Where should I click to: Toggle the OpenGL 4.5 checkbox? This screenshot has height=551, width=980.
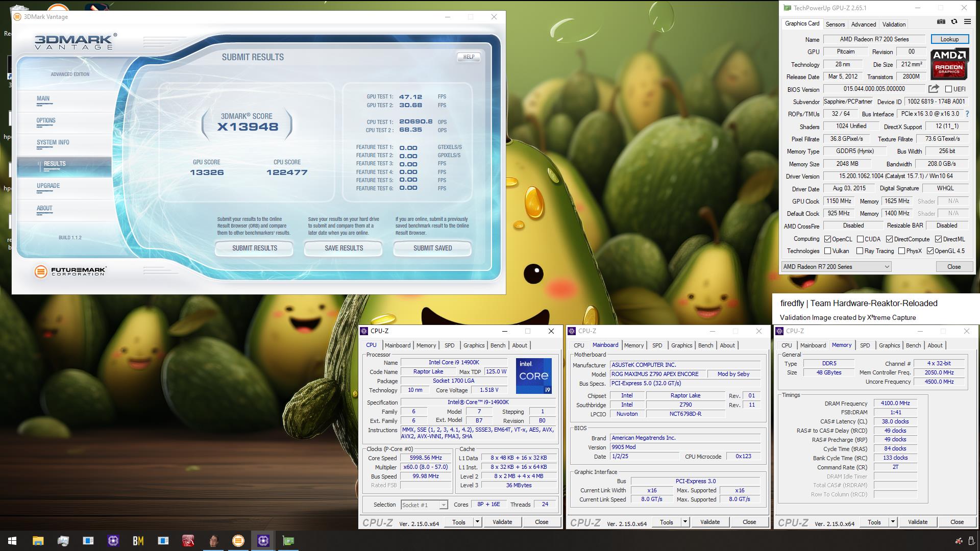(x=930, y=251)
